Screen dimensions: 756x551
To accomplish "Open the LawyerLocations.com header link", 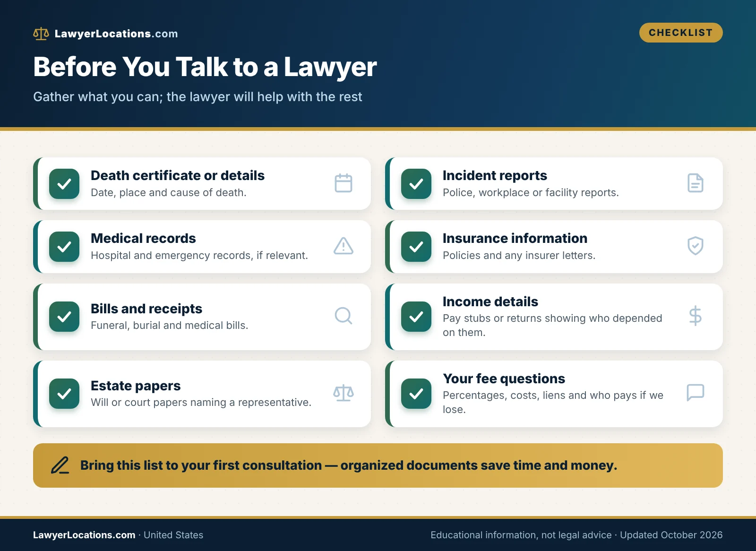I will pos(116,34).
